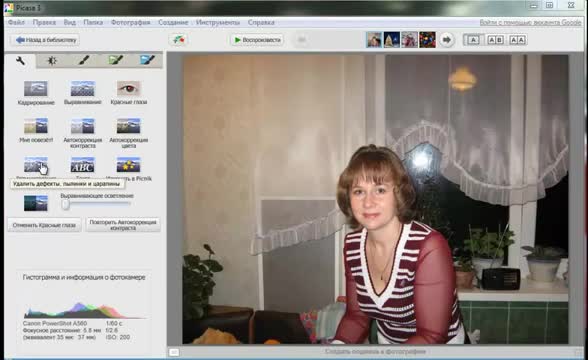Select the brush effects tab

click(x=84, y=60)
